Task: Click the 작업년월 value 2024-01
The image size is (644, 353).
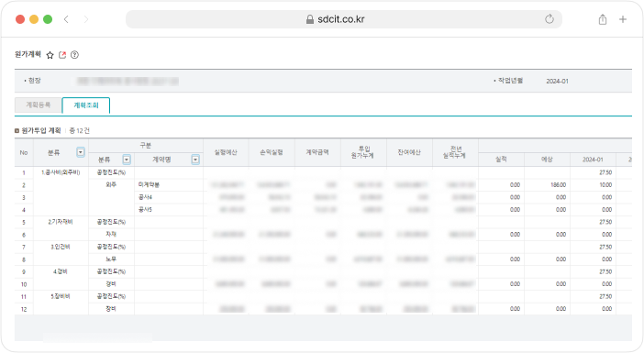Action: [x=558, y=82]
